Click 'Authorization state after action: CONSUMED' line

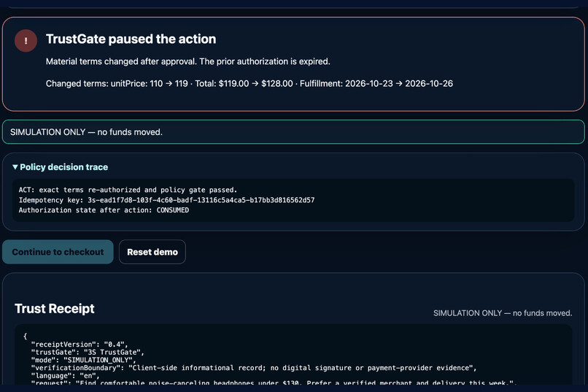click(104, 210)
